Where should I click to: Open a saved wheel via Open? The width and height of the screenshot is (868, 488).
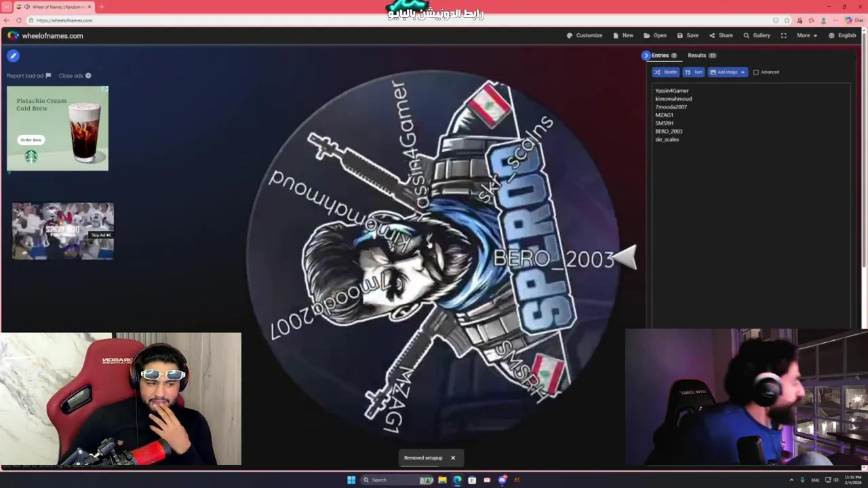(655, 35)
